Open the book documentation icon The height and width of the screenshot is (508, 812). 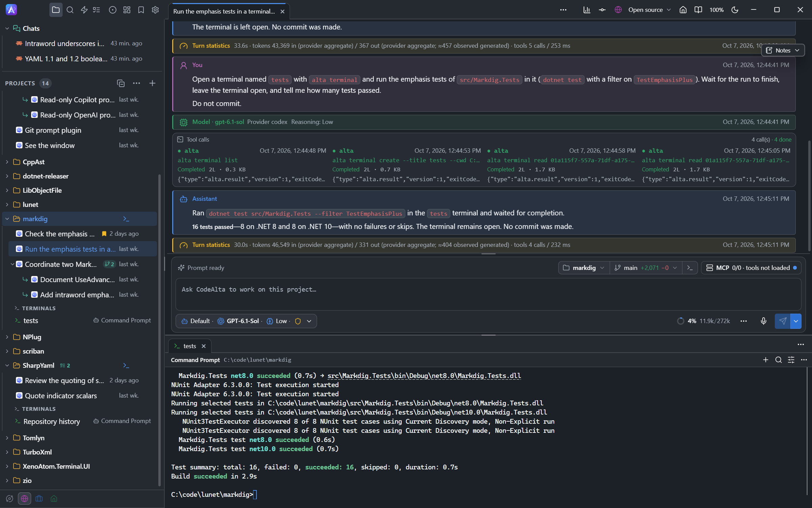[698, 10]
